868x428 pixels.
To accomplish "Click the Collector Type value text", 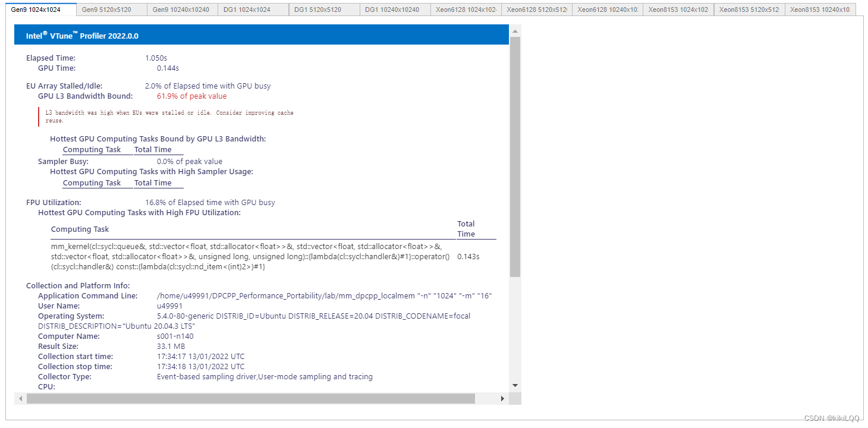I will (265, 377).
